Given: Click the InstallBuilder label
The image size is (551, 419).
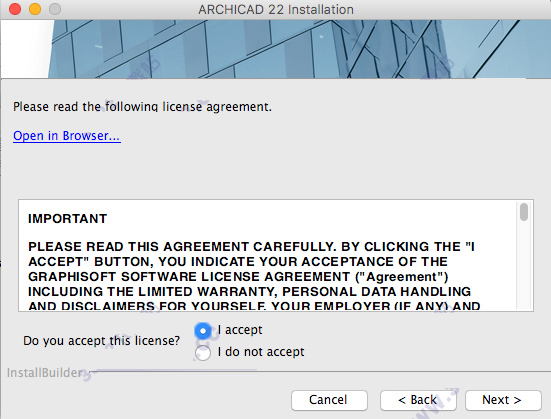Looking at the screenshot, I should (x=45, y=373).
